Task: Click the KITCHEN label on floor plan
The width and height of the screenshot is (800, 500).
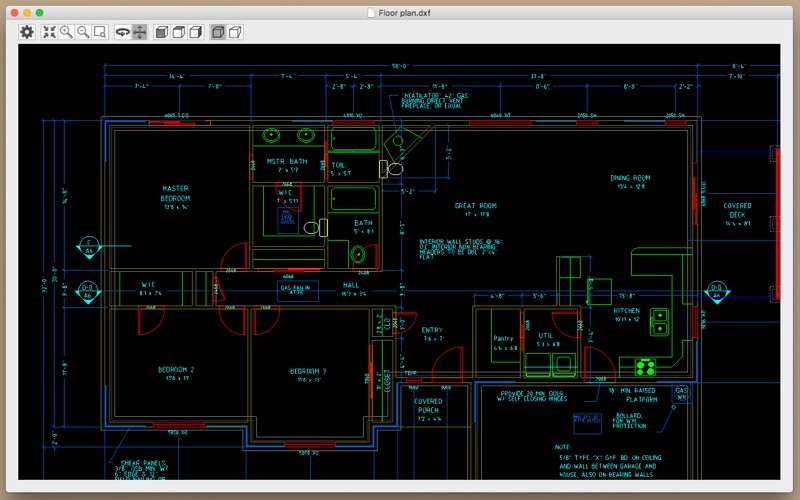Action: point(627,310)
